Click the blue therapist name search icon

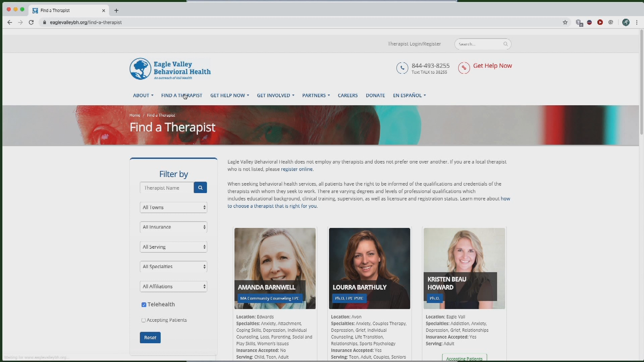(x=200, y=188)
